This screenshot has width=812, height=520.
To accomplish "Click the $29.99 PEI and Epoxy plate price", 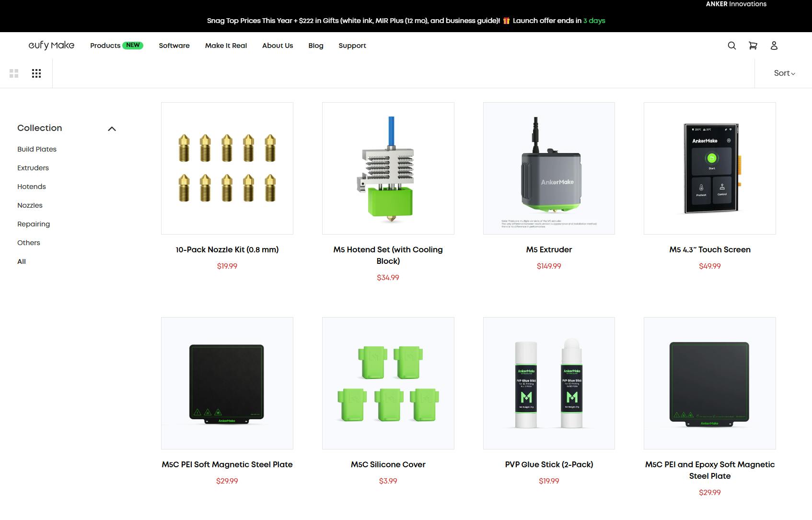I will point(710,492).
